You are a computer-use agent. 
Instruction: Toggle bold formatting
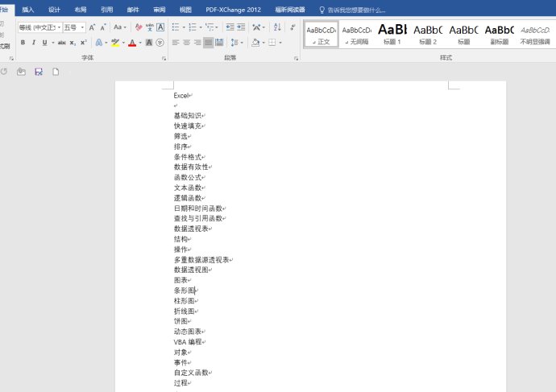(23, 42)
